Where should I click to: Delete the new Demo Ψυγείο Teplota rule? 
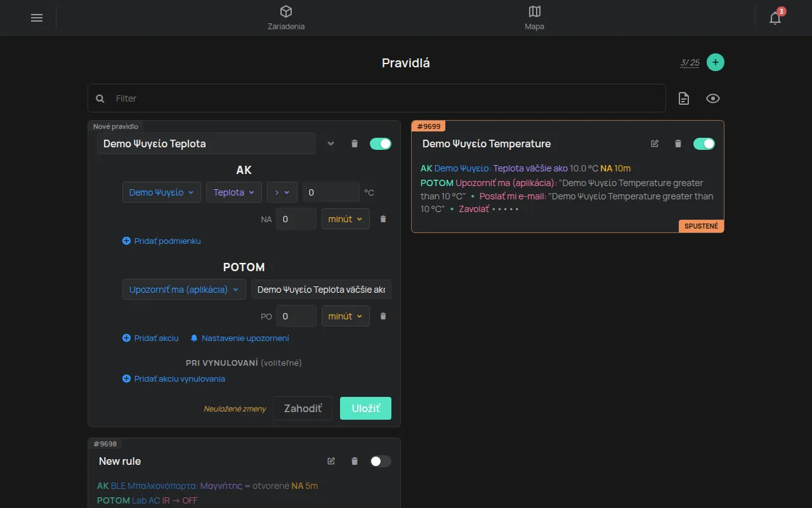coord(355,144)
